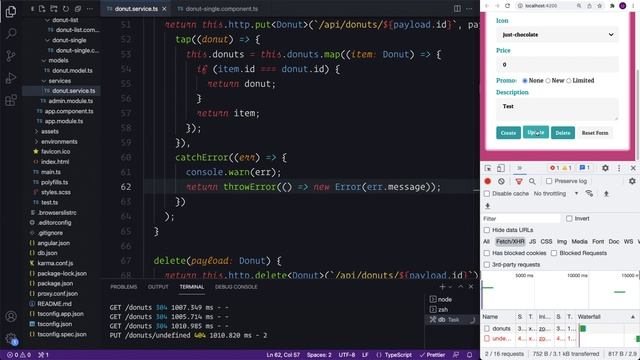Enable the Preserve log checkbox
The width and height of the screenshot is (640, 360).
pyautogui.click(x=549, y=181)
